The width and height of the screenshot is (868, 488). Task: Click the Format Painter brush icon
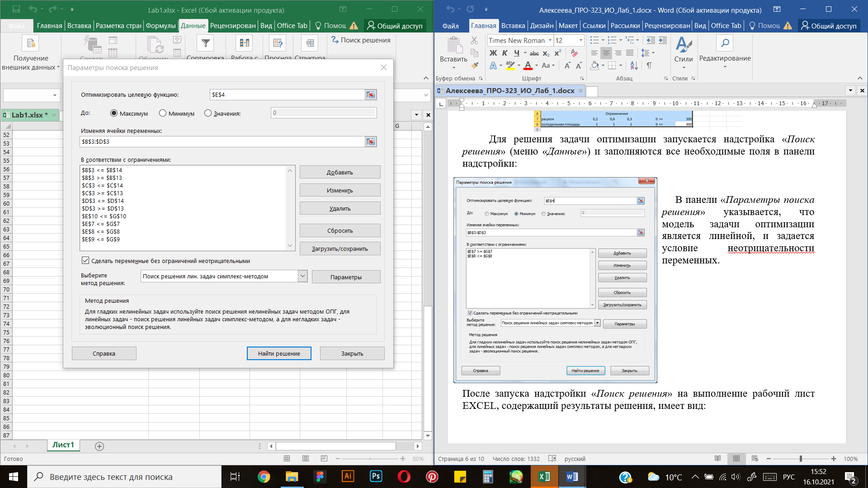474,65
